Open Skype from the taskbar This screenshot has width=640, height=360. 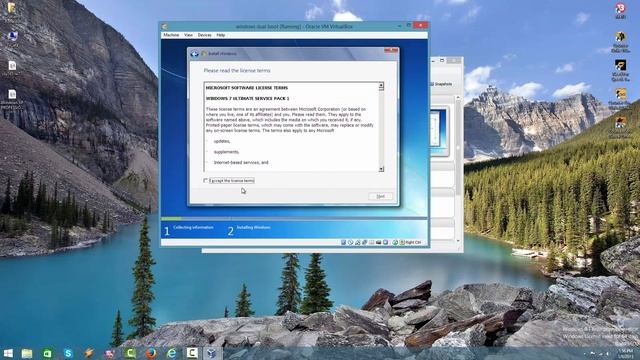coord(68,353)
